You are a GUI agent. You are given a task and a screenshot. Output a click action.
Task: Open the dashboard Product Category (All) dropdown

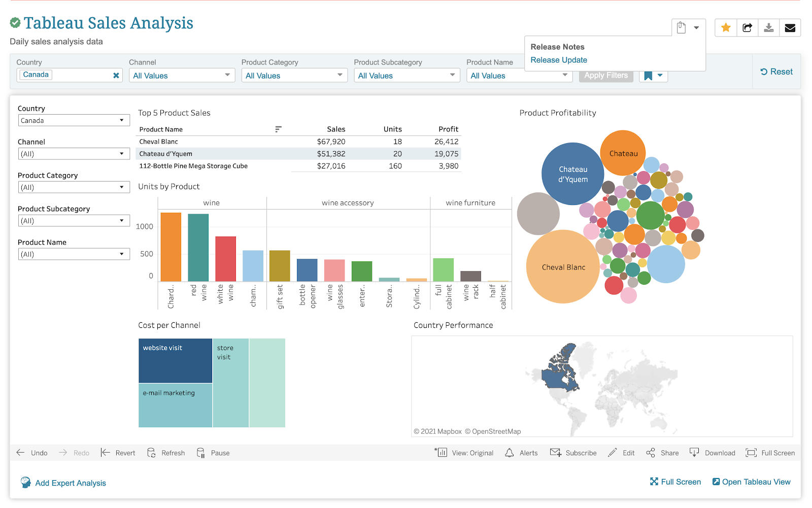click(74, 187)
